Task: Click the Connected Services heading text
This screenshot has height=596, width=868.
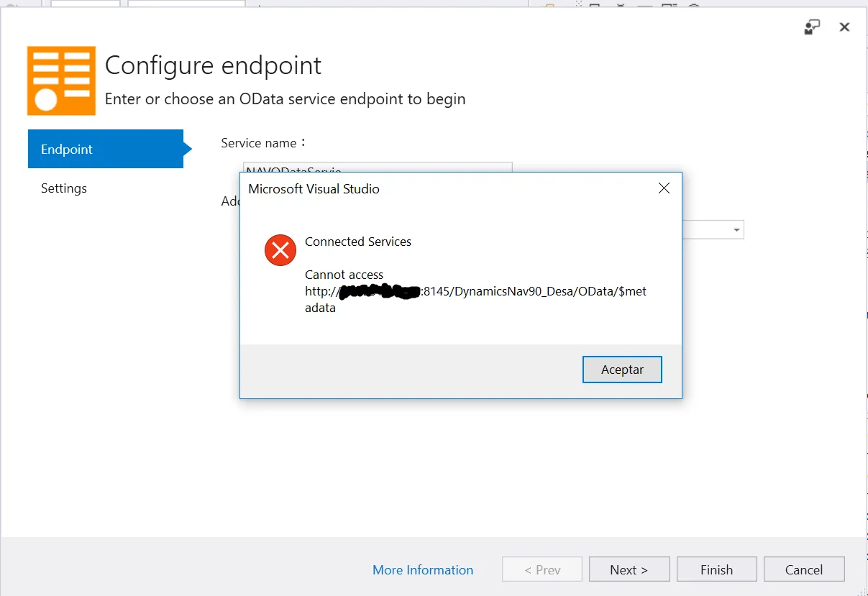Action: coord(358,242)
